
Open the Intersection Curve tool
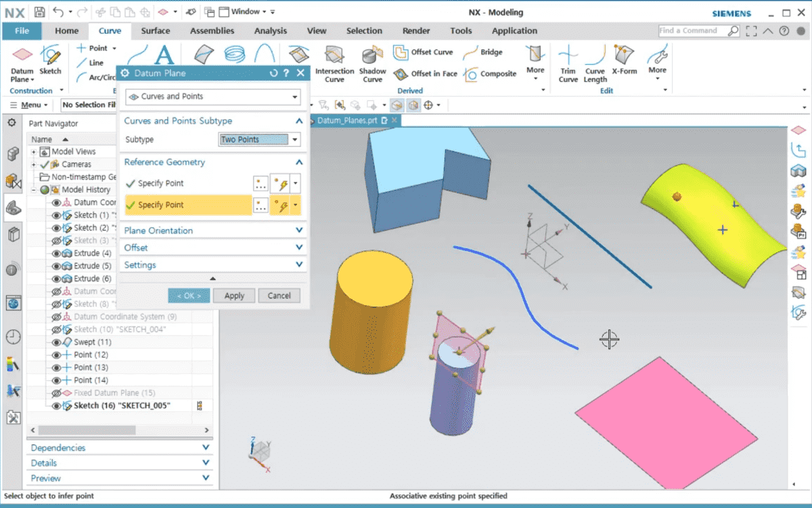(x=334, y=65)
